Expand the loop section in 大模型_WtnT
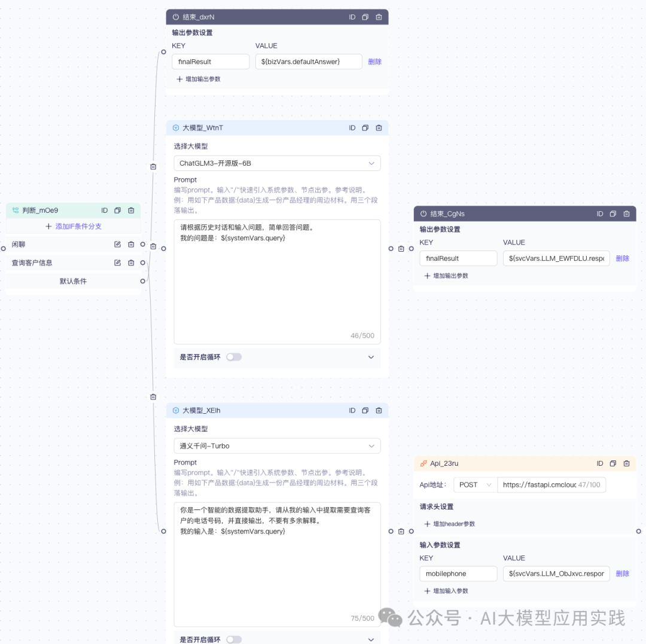646x644 pixels. coord(371,356)
